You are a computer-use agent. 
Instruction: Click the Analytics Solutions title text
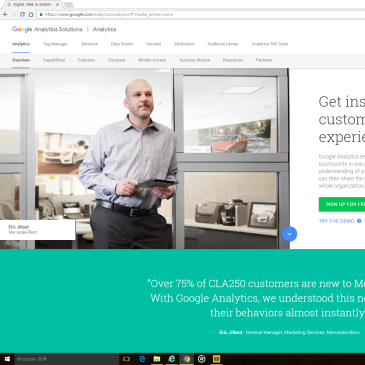(58, 29)
